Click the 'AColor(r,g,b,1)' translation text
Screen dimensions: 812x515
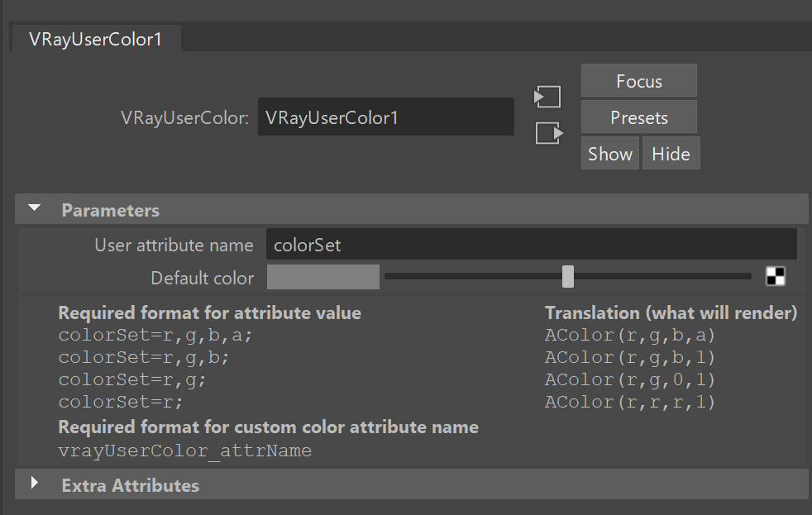point(630,358)
